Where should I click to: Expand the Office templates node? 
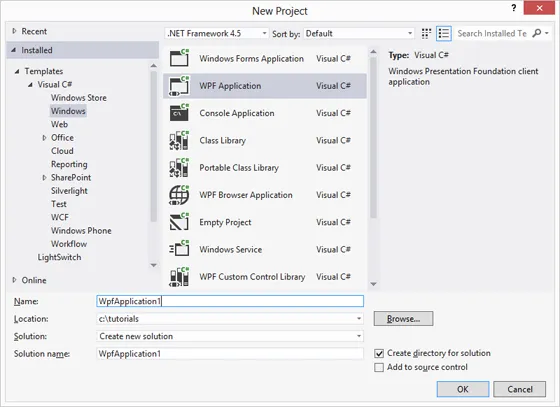point(44,138)
